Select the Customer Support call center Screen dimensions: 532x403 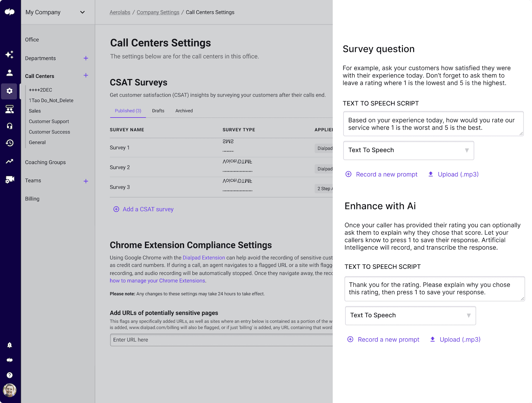click(49, 121)
